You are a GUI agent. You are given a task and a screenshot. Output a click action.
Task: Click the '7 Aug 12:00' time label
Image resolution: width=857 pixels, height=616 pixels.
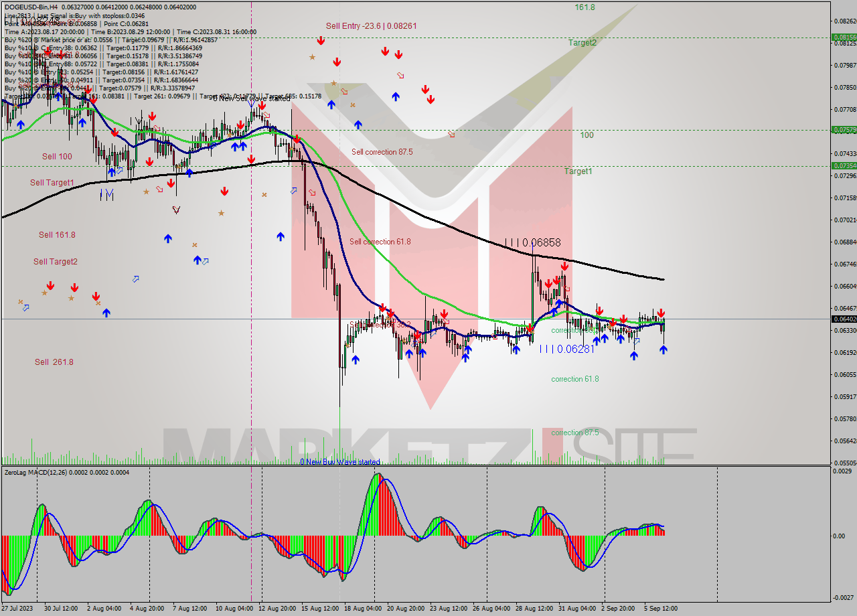(x=189, y=609)
